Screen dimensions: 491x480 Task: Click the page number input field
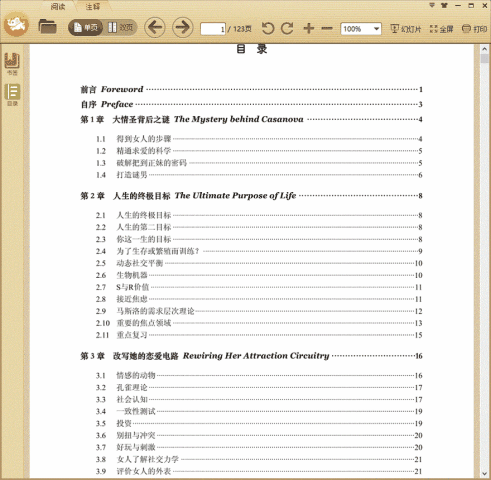click(213, 29)
